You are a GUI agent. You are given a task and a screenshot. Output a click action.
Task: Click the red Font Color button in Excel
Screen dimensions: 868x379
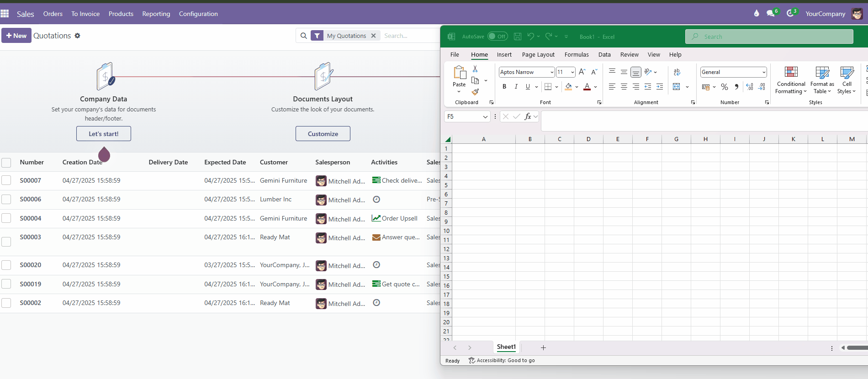coord(587,86)
